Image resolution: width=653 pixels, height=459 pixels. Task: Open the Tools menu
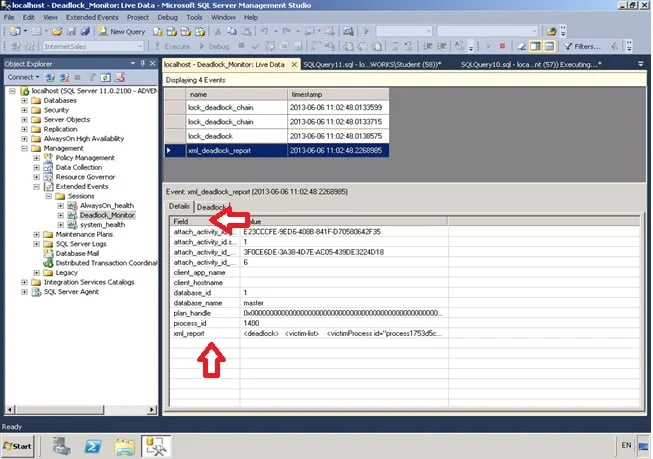194,17
